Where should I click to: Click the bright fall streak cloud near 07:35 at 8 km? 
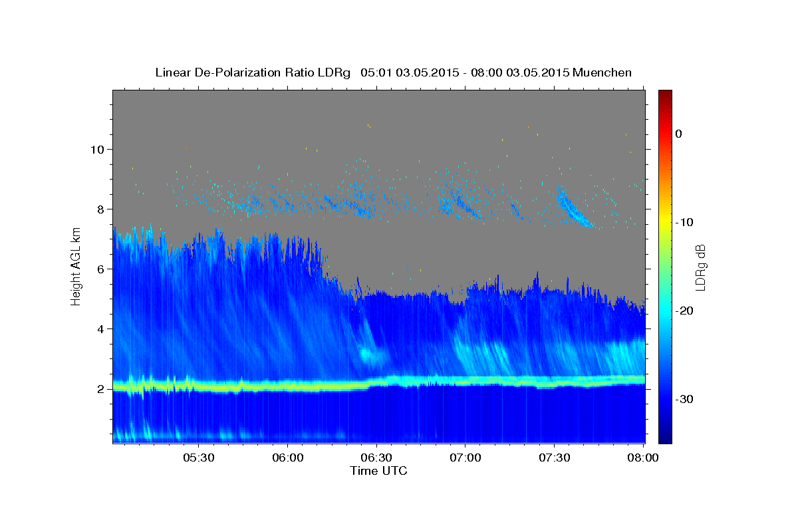(575, 209)
